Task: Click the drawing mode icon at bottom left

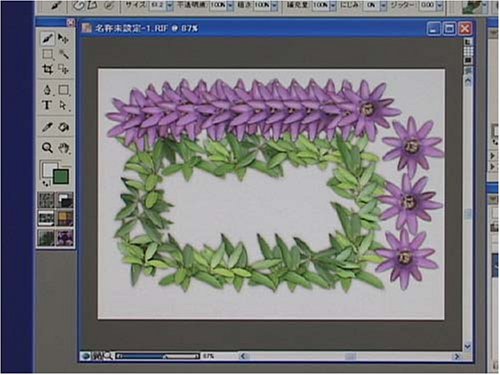Action: pyautogui.click(x=86, y=356)
